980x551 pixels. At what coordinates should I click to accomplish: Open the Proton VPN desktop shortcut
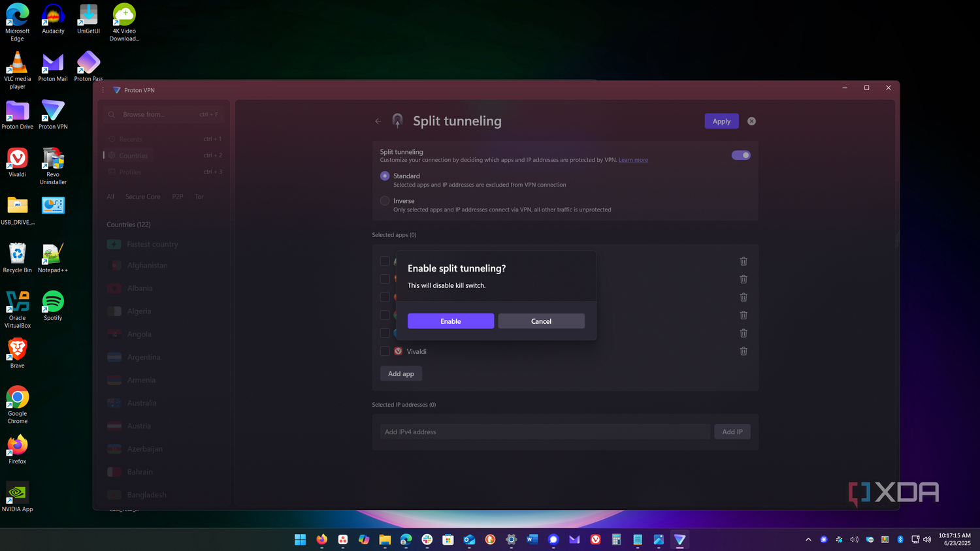coord(53,114)
